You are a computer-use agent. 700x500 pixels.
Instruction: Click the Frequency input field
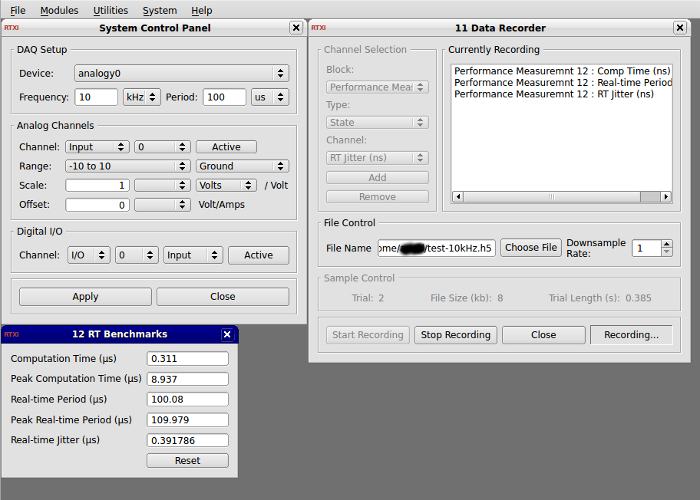pos(96,97)
